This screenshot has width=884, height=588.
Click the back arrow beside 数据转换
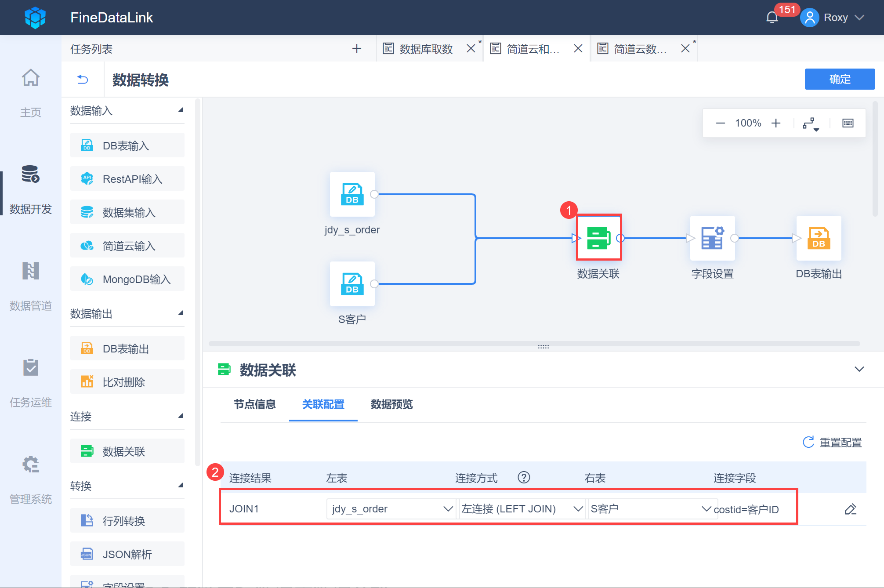83,80
